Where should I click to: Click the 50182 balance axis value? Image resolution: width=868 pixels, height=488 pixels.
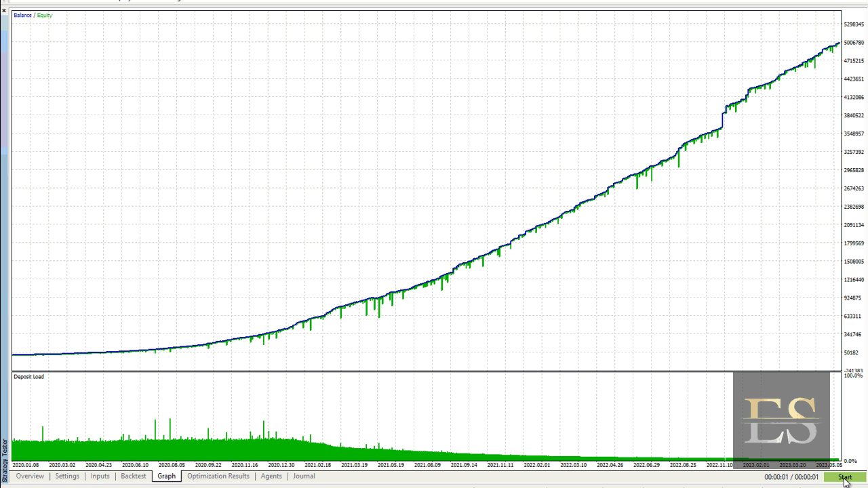click(x=851, y=353)
